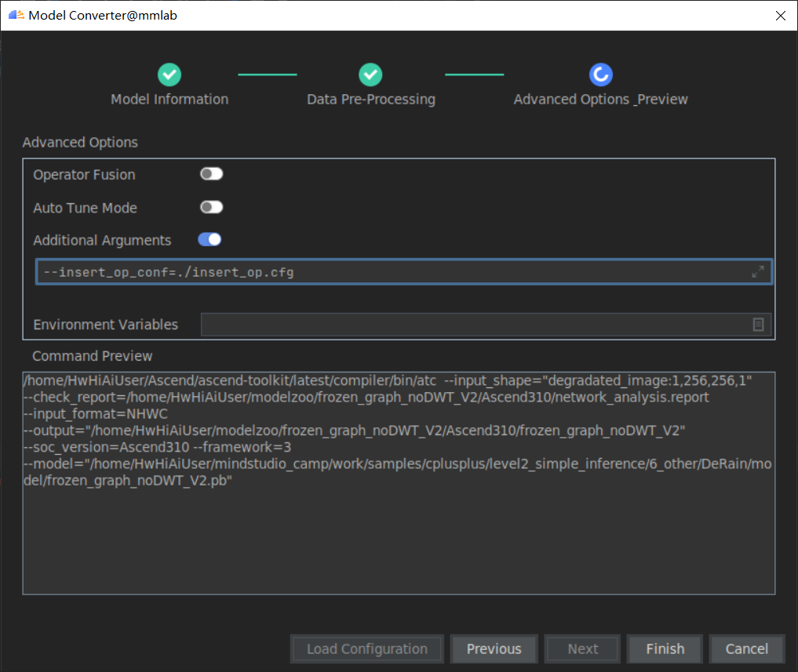Viewport: 798px width, 672px height.
Task: Click the Model Information completed step icon
Action: coord(169,74)
